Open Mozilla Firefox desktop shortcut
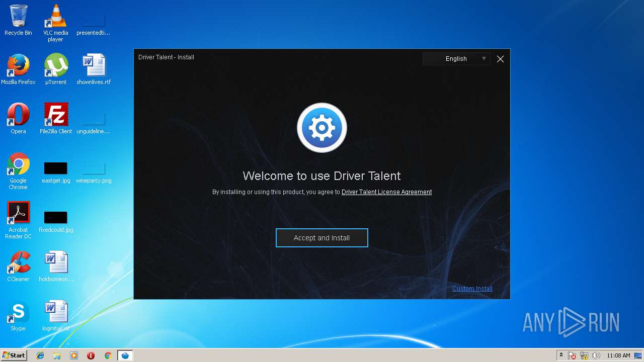Screen dimensions: 644x362 pos(18,69)
